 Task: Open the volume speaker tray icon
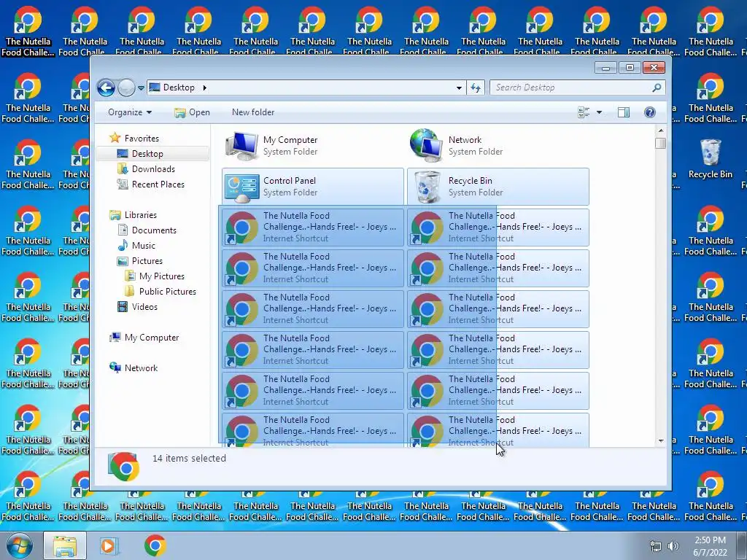[x=673, y=546]
